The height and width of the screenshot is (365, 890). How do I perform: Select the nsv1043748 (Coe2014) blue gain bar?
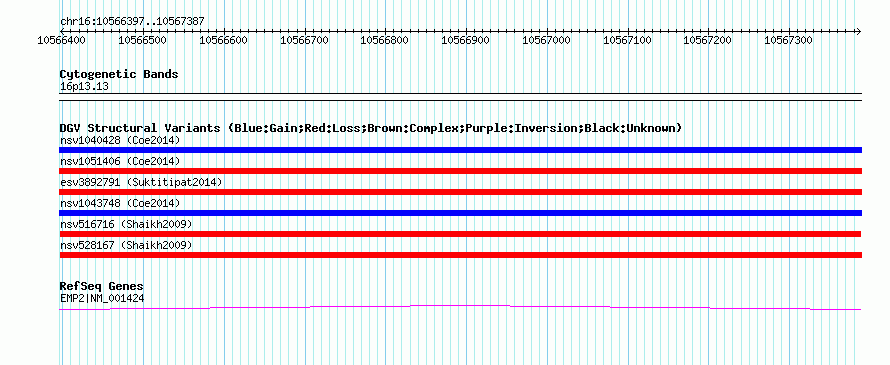click(460, 213)
